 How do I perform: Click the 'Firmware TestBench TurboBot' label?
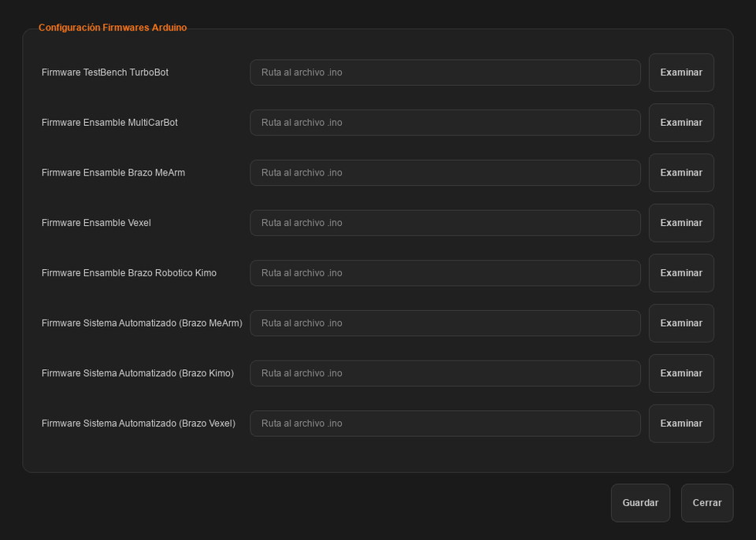point(105,72)
